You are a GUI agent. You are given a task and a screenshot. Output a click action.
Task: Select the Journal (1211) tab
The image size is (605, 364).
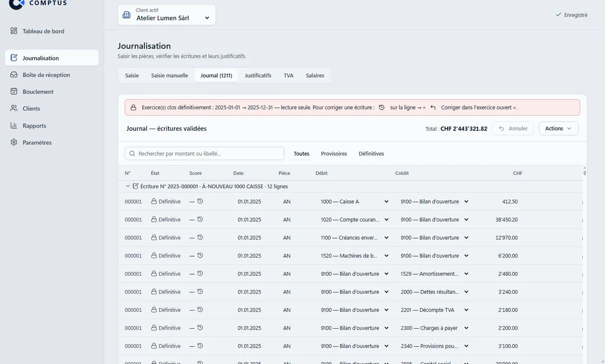click(216, 75)
